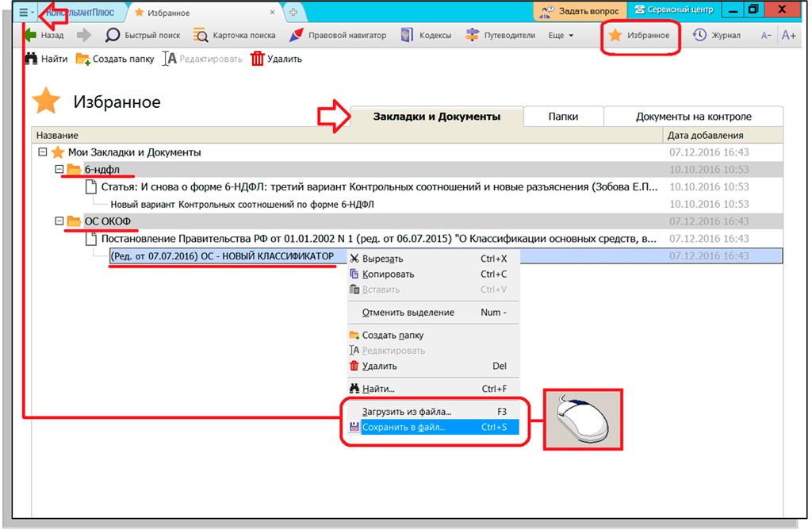Collapse the Мои Закладки и Документы root node
This screenshot has height=530, width=812.
point(43,152)
